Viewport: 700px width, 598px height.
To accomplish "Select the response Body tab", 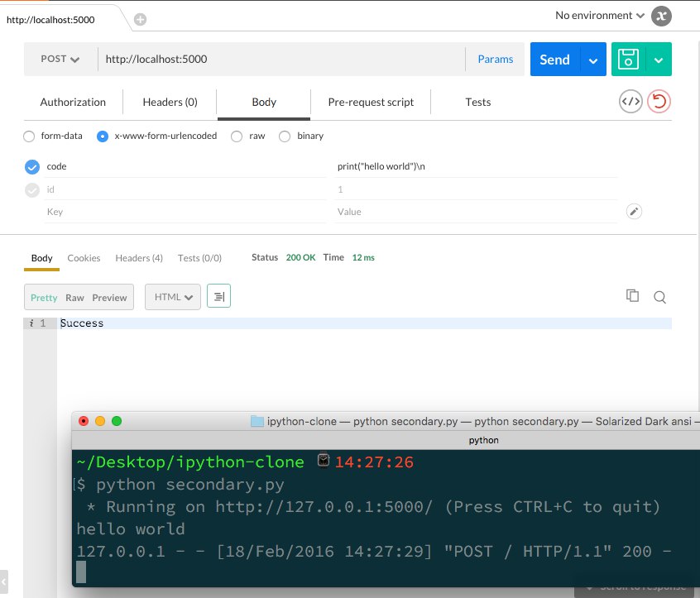I will pyautogui.click(x=41, y=258).
